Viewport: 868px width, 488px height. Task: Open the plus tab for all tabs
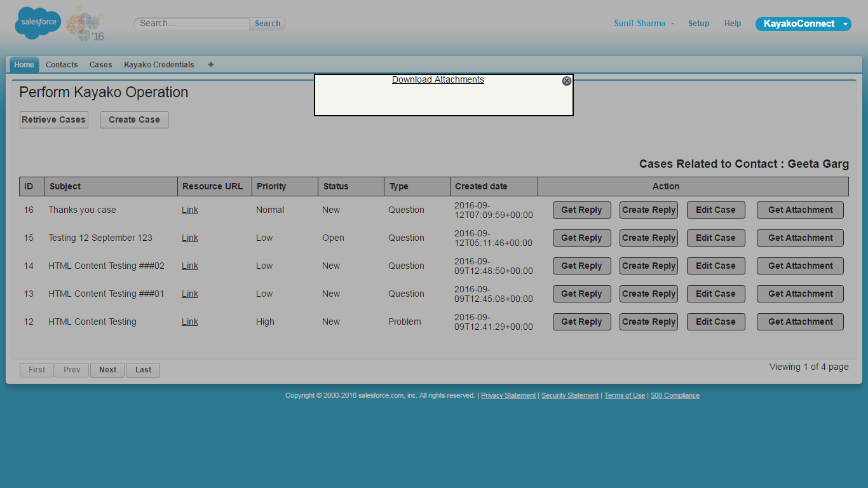[x=211, y=64]
